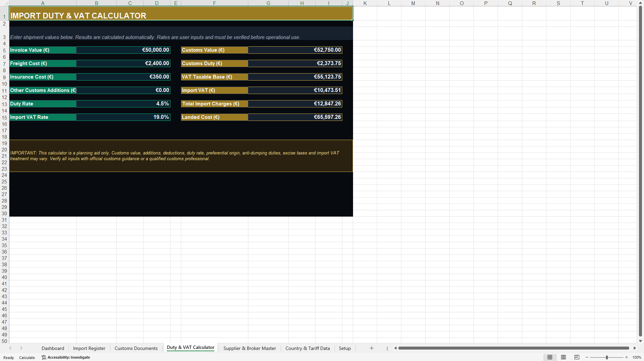Click the select-all corner of the grid
This screenshot has height=361, width=644.
coord(4,3)
